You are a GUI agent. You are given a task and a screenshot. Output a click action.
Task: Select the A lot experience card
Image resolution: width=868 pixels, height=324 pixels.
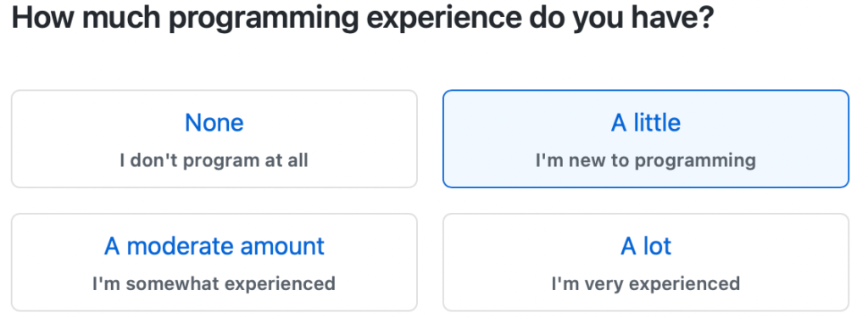tap(645, 262)
